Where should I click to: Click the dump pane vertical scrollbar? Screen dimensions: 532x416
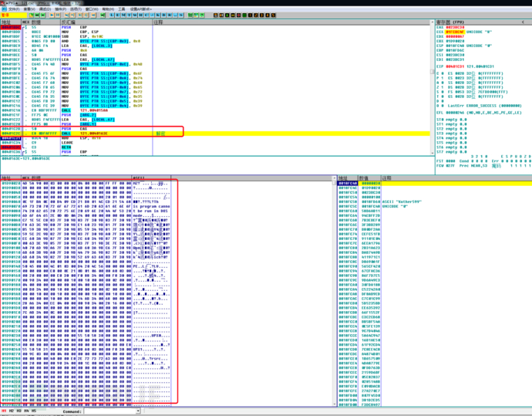(335, 293)
